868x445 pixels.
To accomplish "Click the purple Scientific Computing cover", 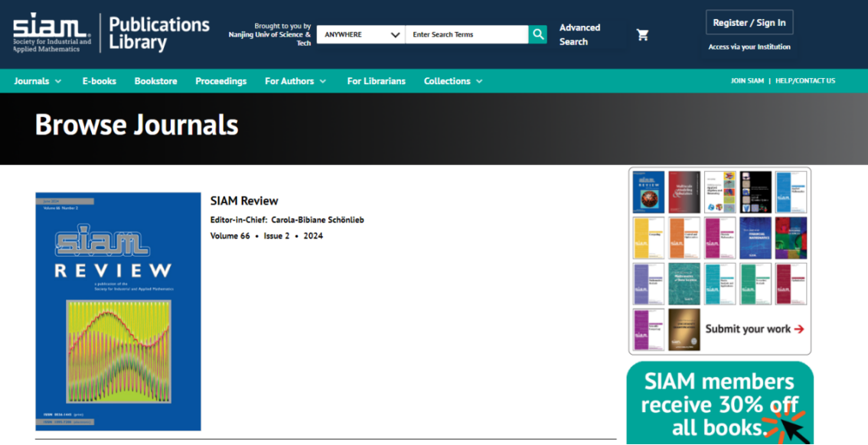I will pyautogui.click(x=648, y=330).
